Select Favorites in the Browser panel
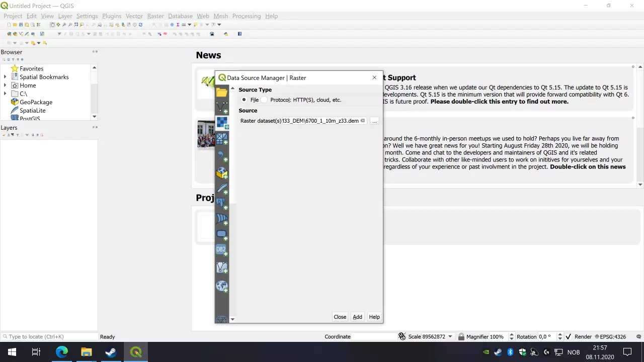 pos(31,68)
